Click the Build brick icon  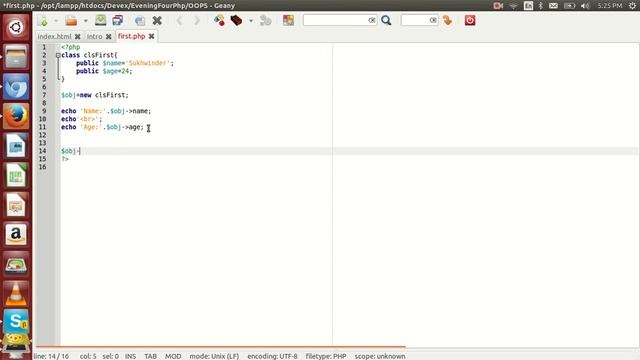(x=236, y=20)
